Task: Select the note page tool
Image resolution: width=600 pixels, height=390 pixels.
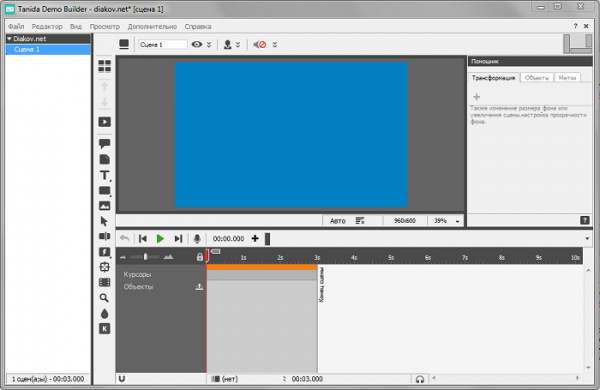Action: click(104, 159)
